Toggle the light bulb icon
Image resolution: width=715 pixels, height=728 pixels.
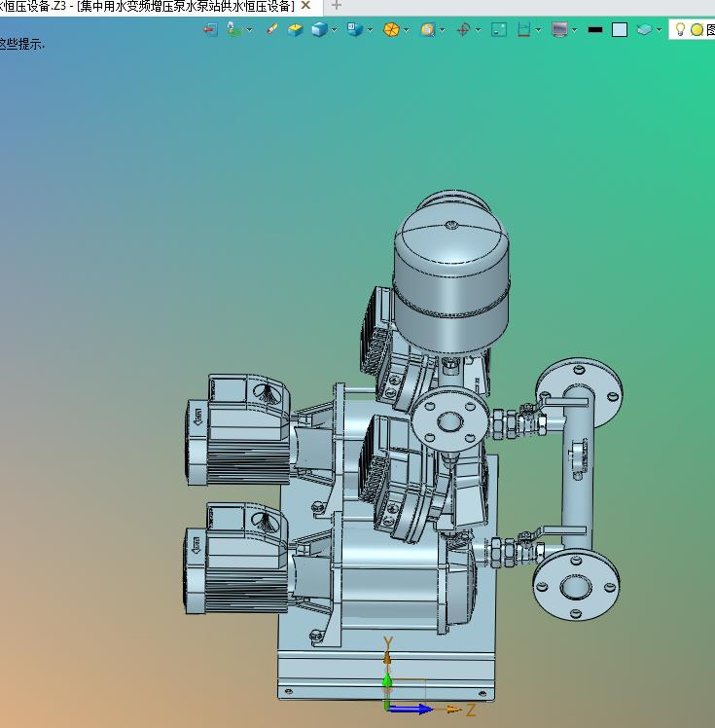coord(680,29)
